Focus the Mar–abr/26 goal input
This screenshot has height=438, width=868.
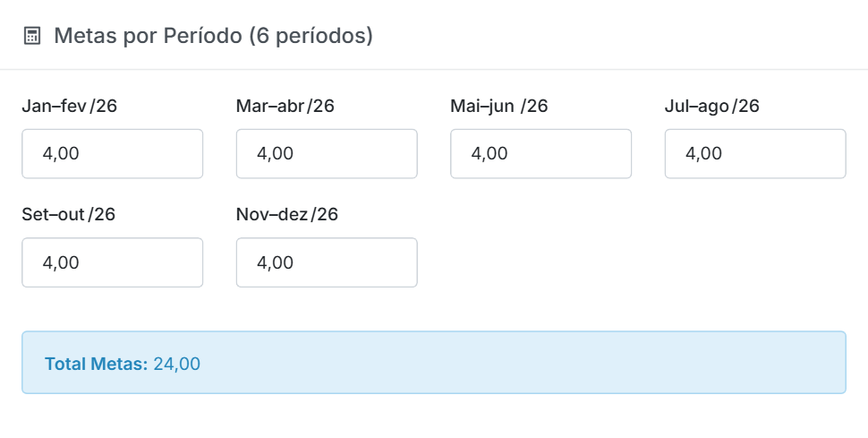click(327, 153)
